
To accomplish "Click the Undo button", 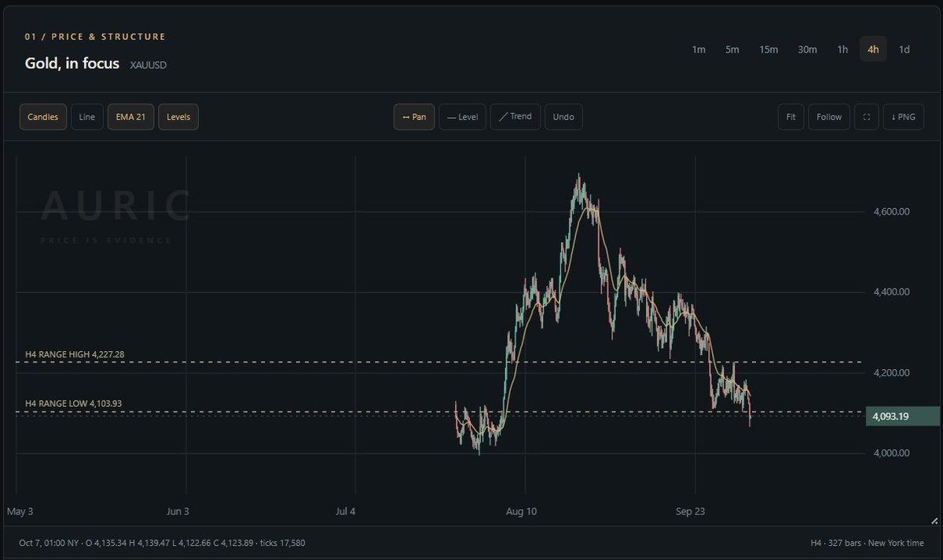I will pos(563,117).
